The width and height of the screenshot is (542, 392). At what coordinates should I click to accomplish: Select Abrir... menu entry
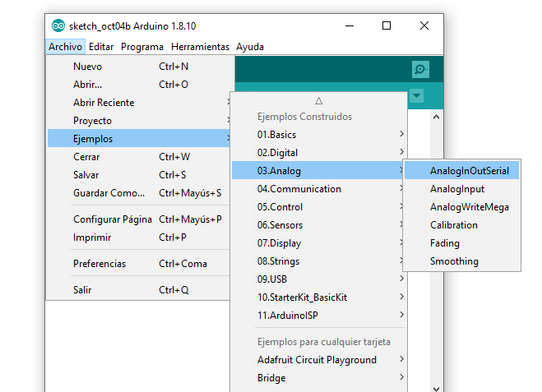[139, 85]
